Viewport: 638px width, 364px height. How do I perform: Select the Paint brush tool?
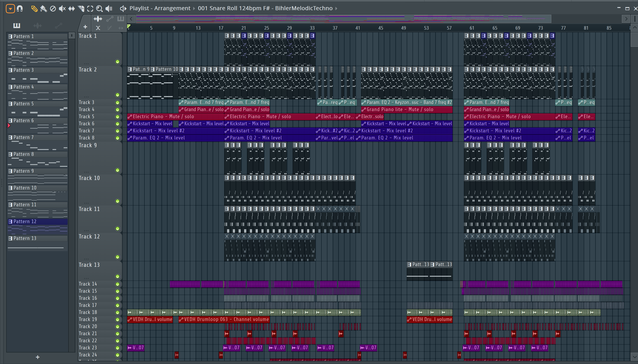(43, 9)
